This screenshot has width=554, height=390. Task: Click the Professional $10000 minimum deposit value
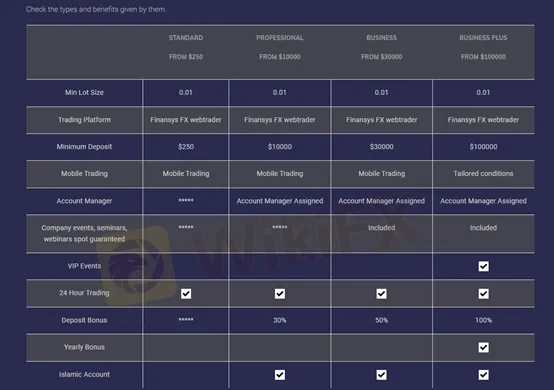coord(280,147)
